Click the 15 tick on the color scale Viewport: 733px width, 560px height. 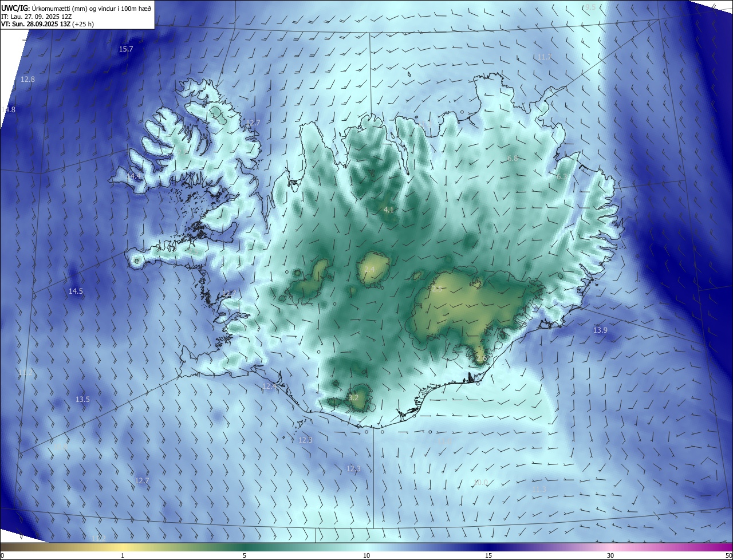pyautogui.click(x=488, y=555)
